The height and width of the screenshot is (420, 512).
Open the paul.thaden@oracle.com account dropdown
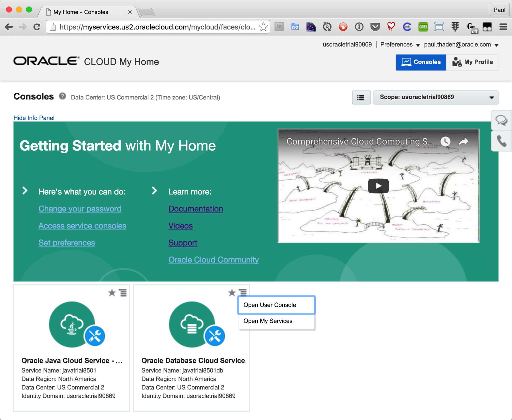[x=461, y=44]
